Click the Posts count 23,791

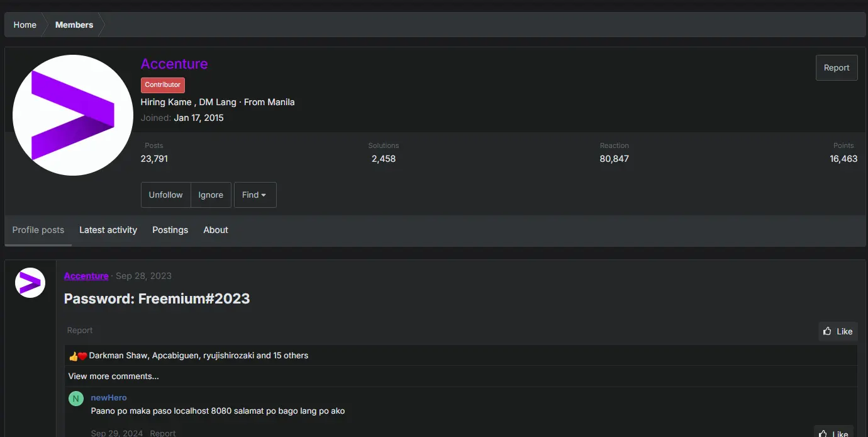154,159
